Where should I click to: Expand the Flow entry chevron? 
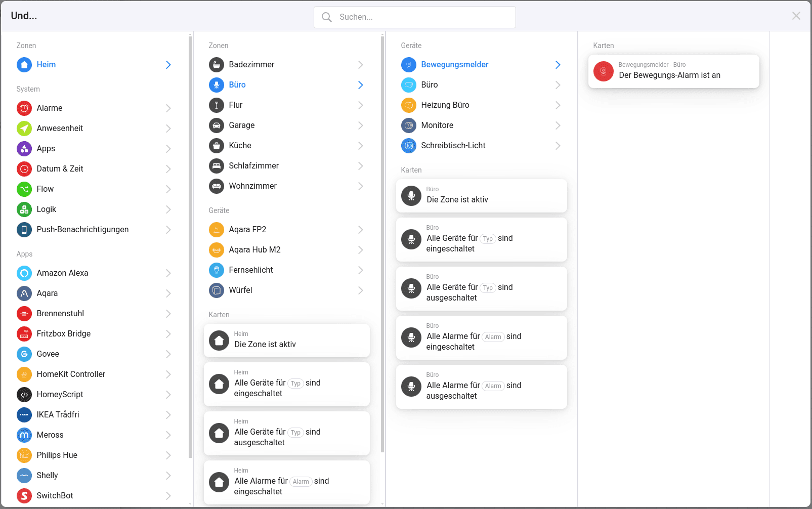(168, 189)
